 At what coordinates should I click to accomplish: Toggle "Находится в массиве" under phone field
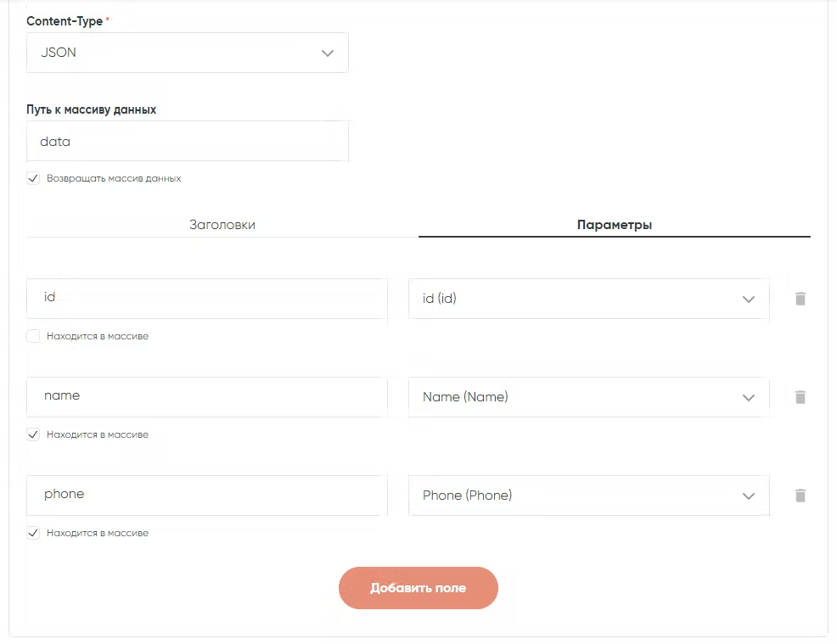point(33,533)
